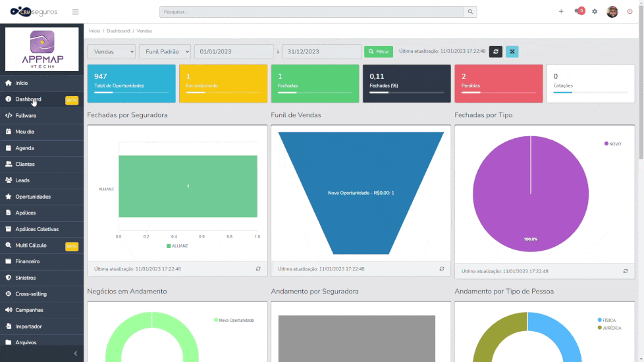Click the Oportunidades star icon
The image size is (644, 362).
(x=9, y=197)
